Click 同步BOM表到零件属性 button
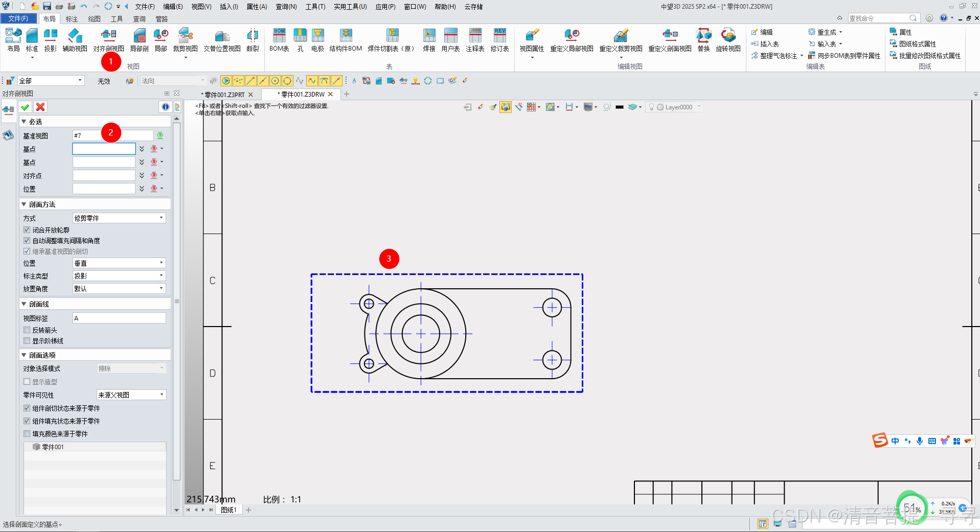The height and width of the screenshot is (532, 980). pyautogui.click(x=844, y=56)
